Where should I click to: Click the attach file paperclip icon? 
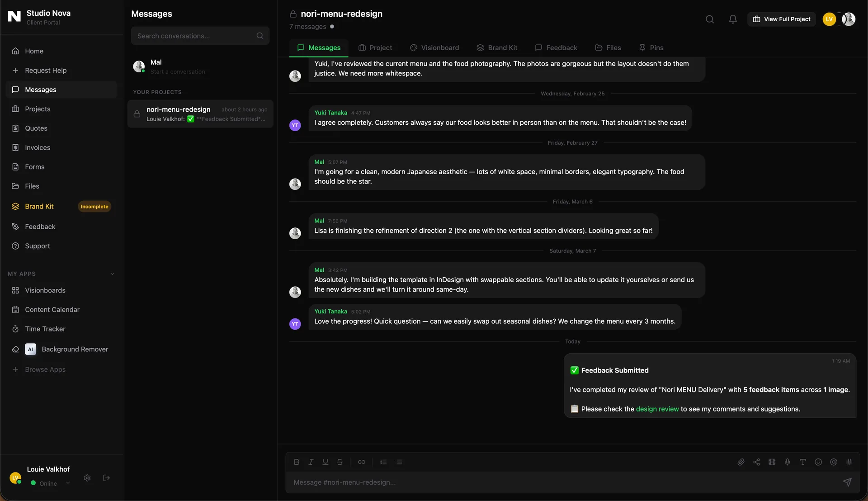tap(741, 462)
